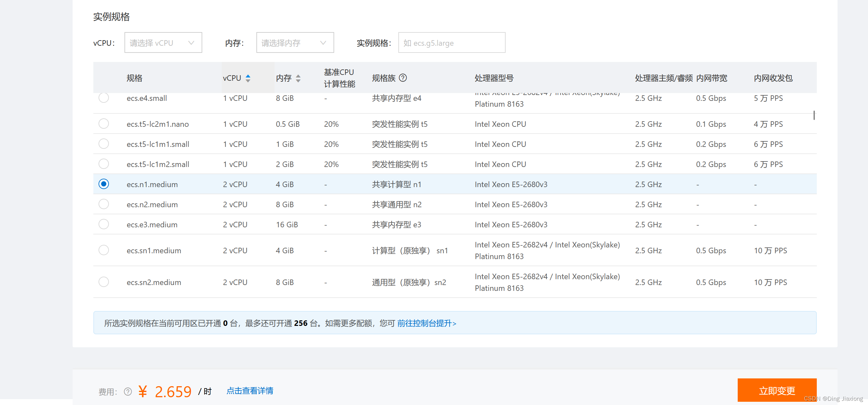Click the ecs.e3.medium spec name

coord(152,225)
